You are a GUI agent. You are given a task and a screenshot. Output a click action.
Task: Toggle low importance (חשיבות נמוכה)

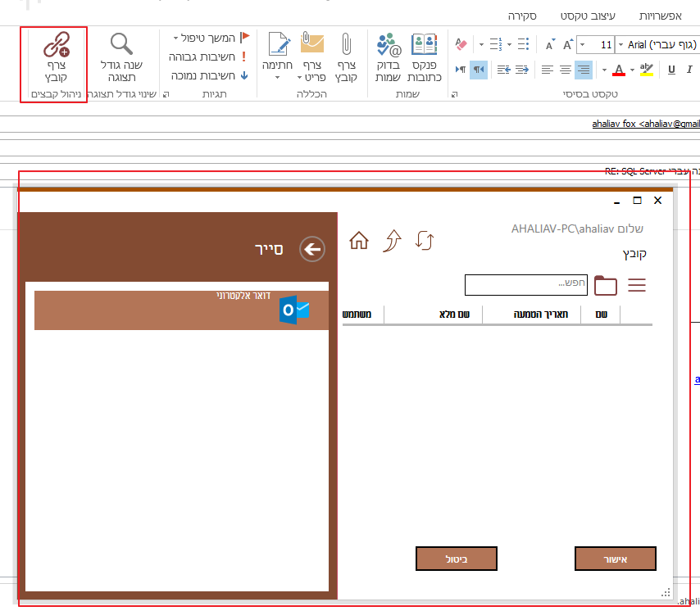click(209, 76)
